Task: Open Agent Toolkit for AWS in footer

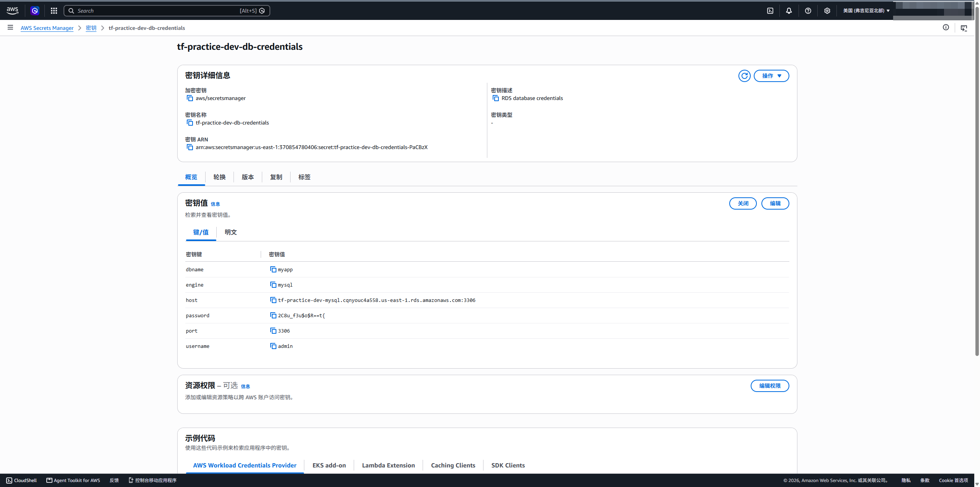Action: [x=73, y=480]
